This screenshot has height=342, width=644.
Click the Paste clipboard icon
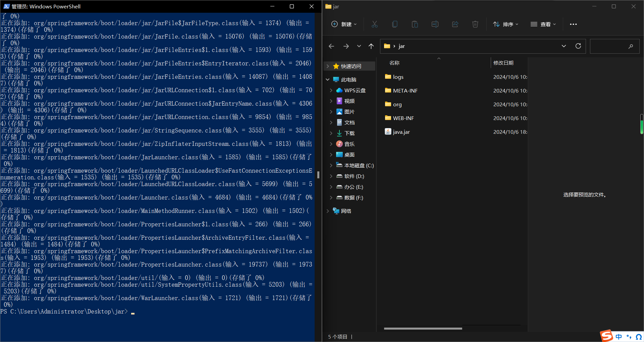[415, 24]
